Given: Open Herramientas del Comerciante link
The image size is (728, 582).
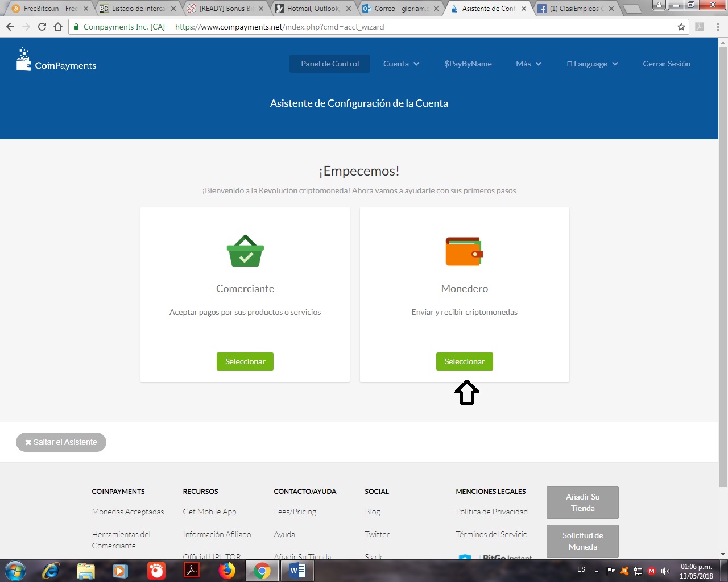Looking at the screenshot, I should (121, 540).
